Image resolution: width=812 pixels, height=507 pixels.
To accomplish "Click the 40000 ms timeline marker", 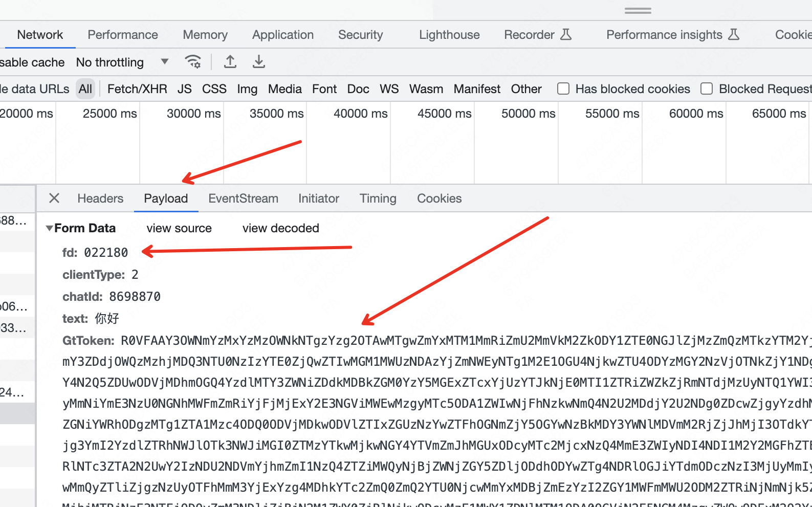I will (x=360, y=114).
